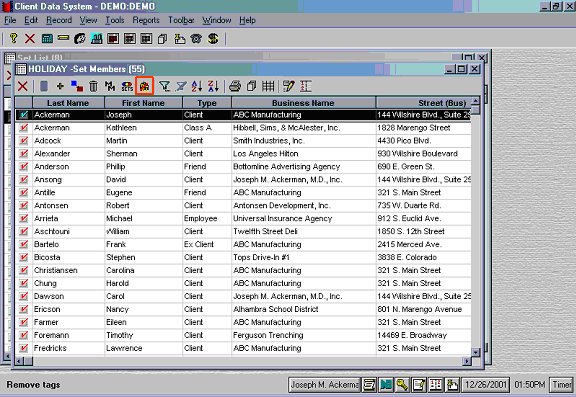
Task: Click the highlighted remove tags icon
Action: [x=144, y=86]
